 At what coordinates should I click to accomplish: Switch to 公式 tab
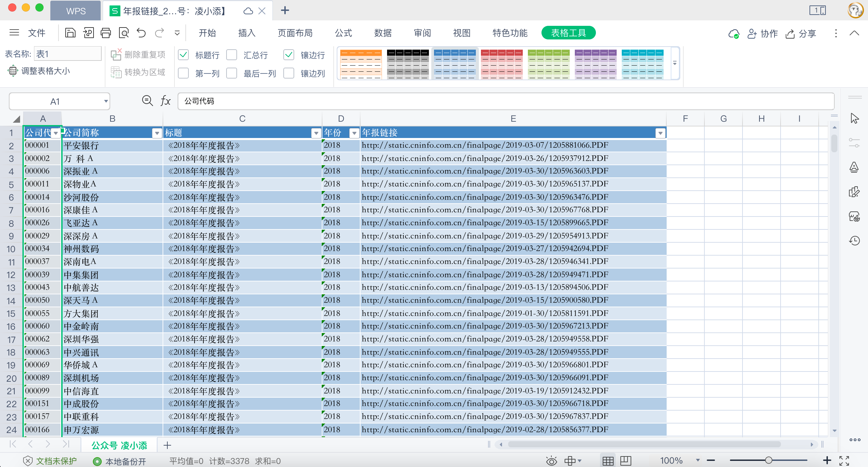[x=343, y=33]
